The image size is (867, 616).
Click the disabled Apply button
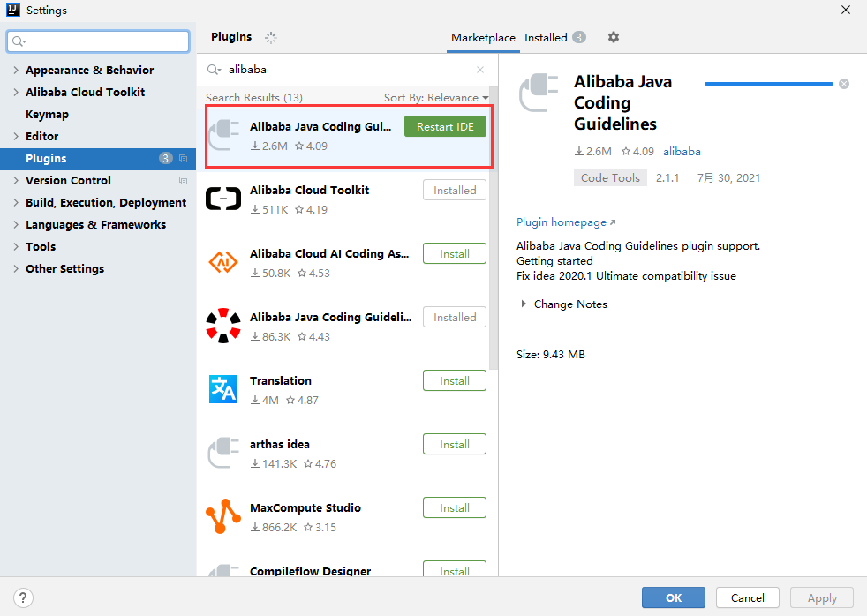(x=822, y=597)
